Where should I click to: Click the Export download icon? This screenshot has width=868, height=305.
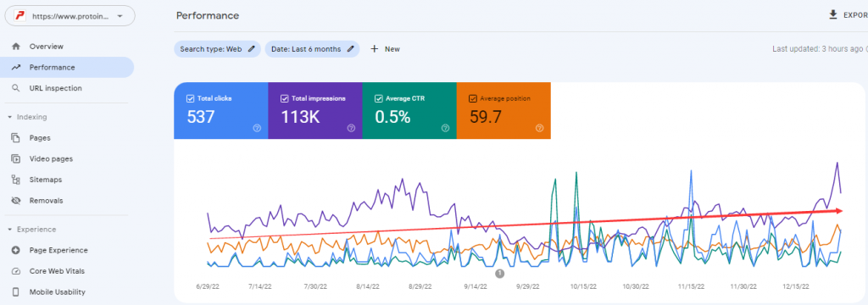pyautogui.click(x=833, y=15)
